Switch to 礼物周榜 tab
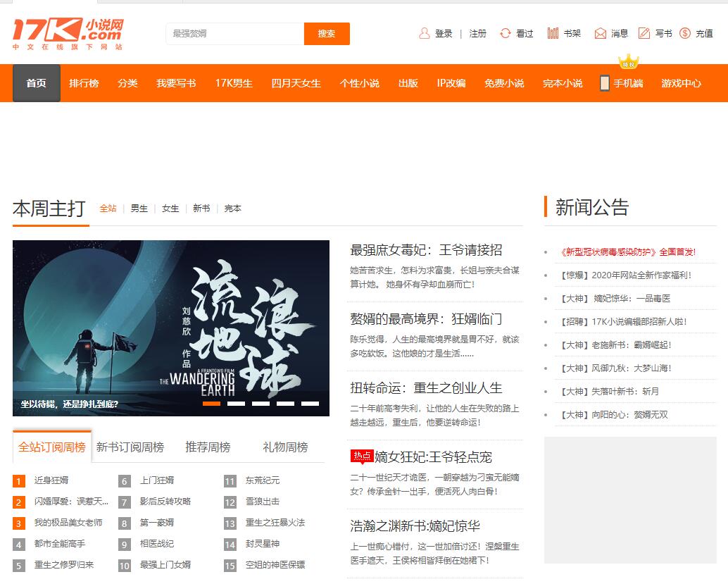 click(x=286, y=447)
